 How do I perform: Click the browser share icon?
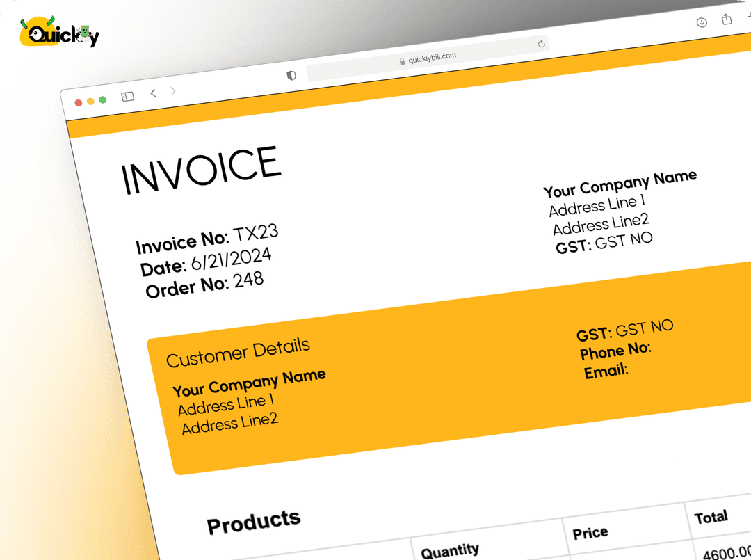pyautogui.click(x=727, y=19)
